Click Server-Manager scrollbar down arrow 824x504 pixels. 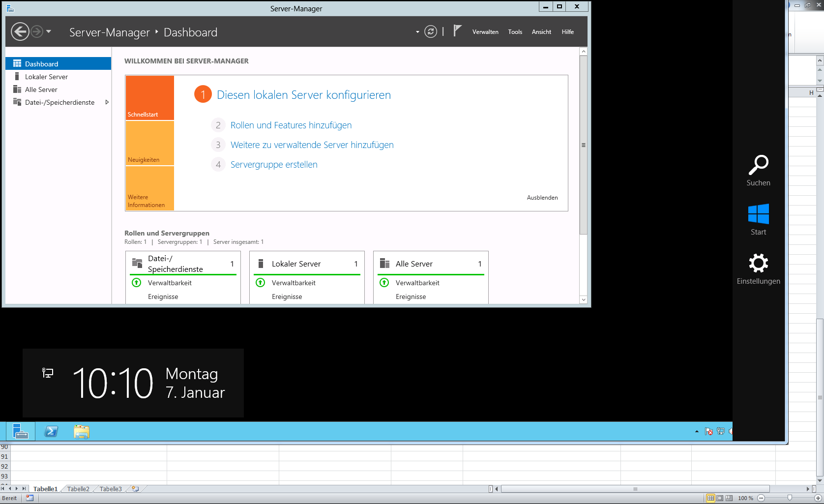coord(584,299)
